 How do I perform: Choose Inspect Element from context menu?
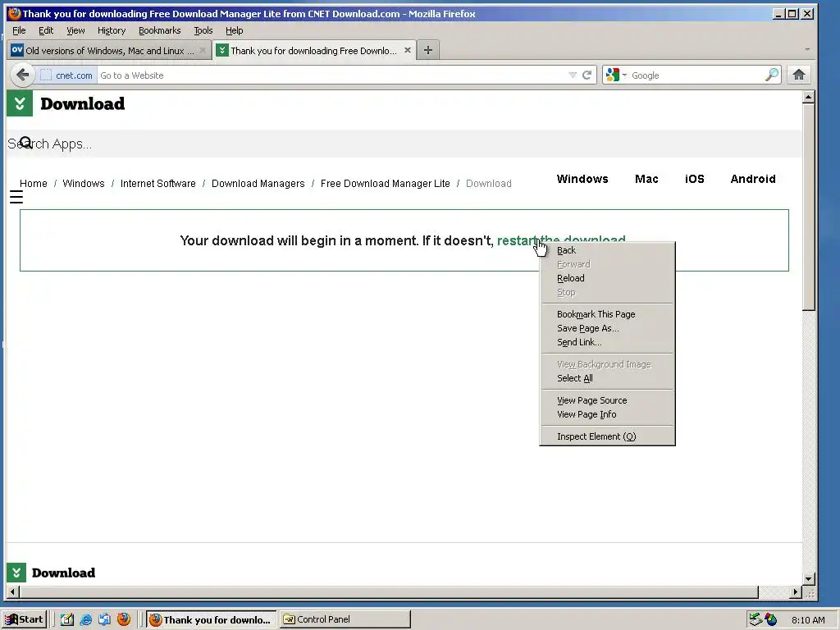607,436
